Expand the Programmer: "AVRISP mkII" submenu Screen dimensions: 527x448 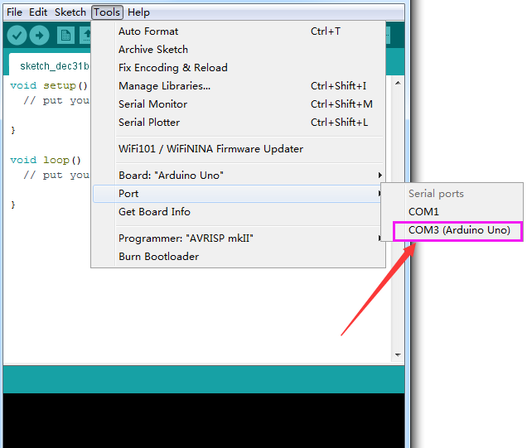click(238, 238)
